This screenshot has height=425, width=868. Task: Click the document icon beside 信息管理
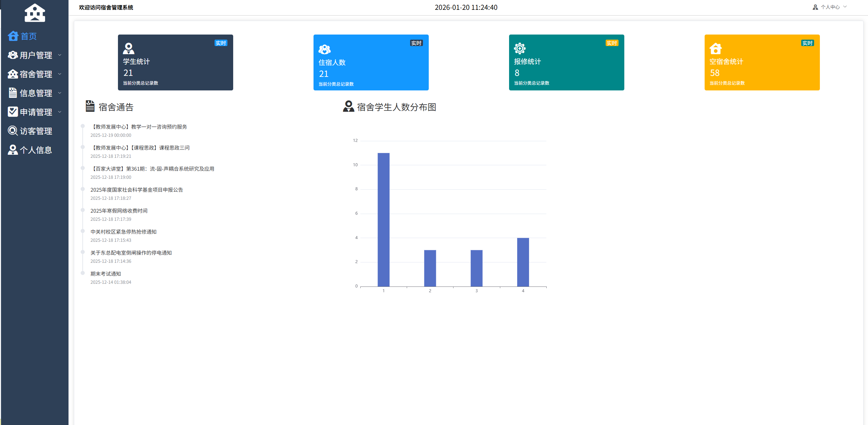click(x=13, y=93)
